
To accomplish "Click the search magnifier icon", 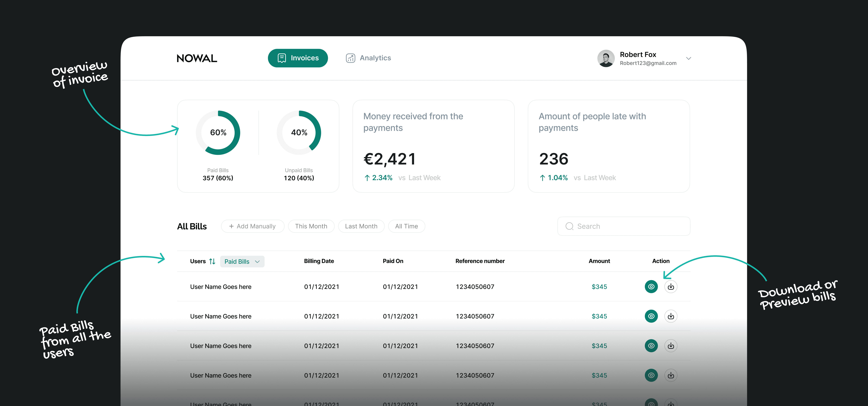I will (570, 226).
